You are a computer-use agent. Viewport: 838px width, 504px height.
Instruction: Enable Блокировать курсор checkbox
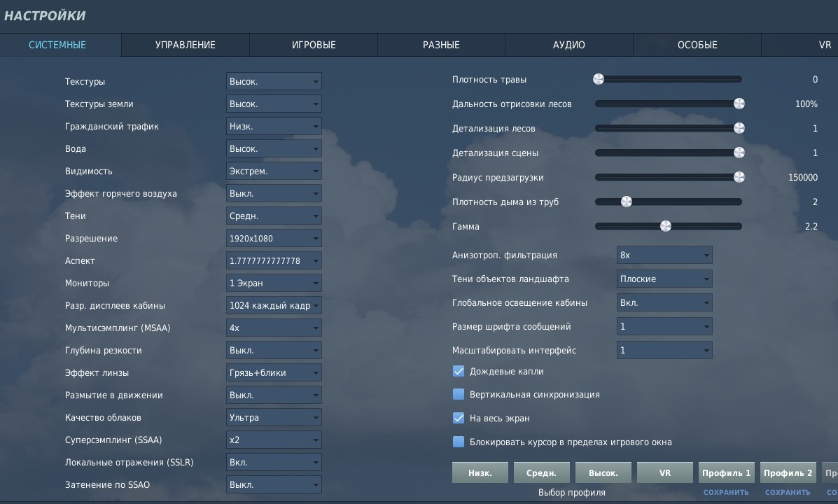click(459, 442)
